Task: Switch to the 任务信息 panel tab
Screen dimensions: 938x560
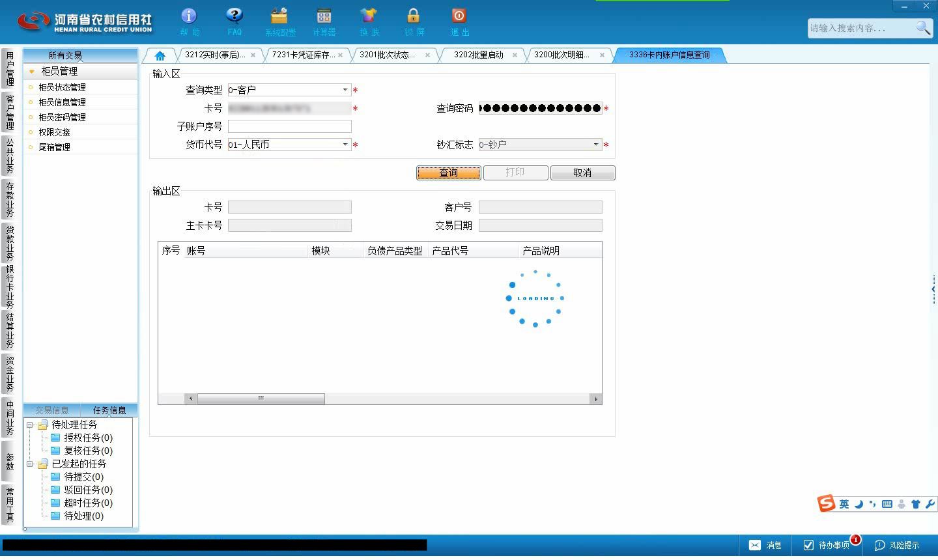Action: pos(109,410)
